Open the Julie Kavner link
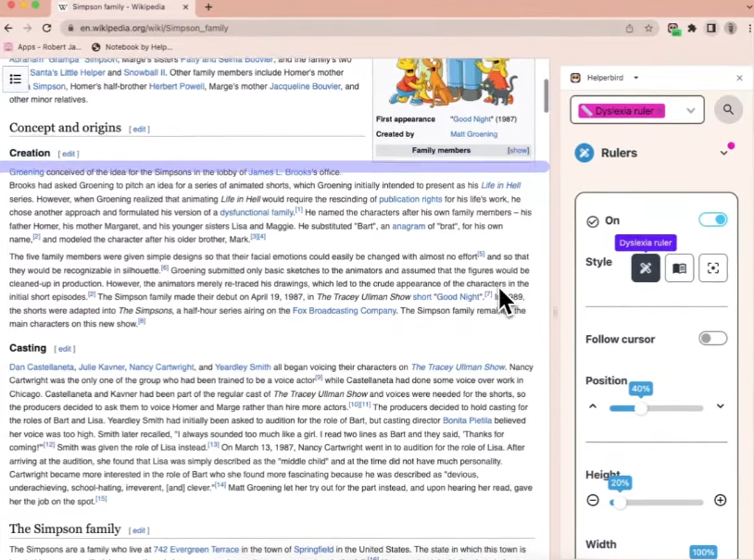This screenshot has height=560, width=754. point(102,367)
